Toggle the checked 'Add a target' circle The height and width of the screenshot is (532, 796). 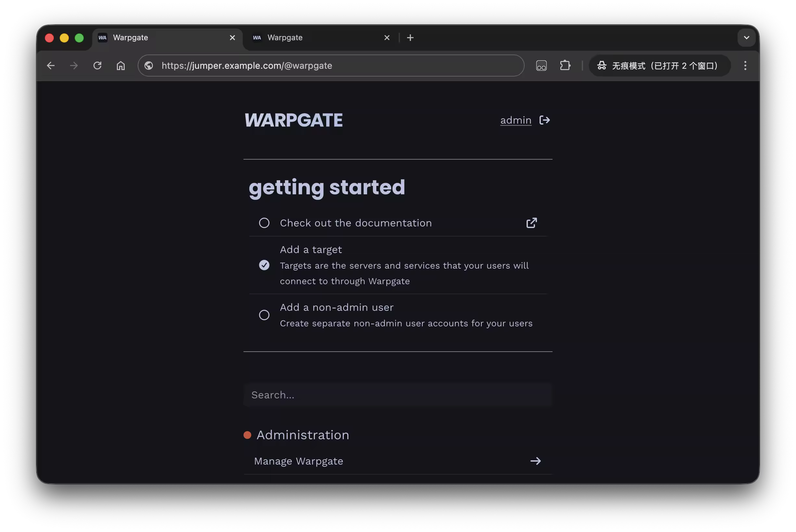[264, 265]
